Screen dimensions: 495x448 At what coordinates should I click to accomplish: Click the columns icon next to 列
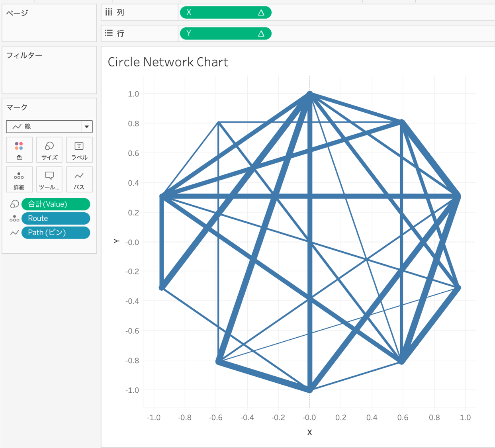point(109,12)
